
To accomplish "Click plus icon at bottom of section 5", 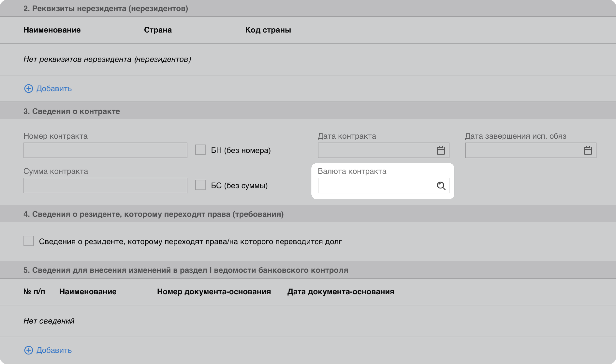I will click(28, 350).
